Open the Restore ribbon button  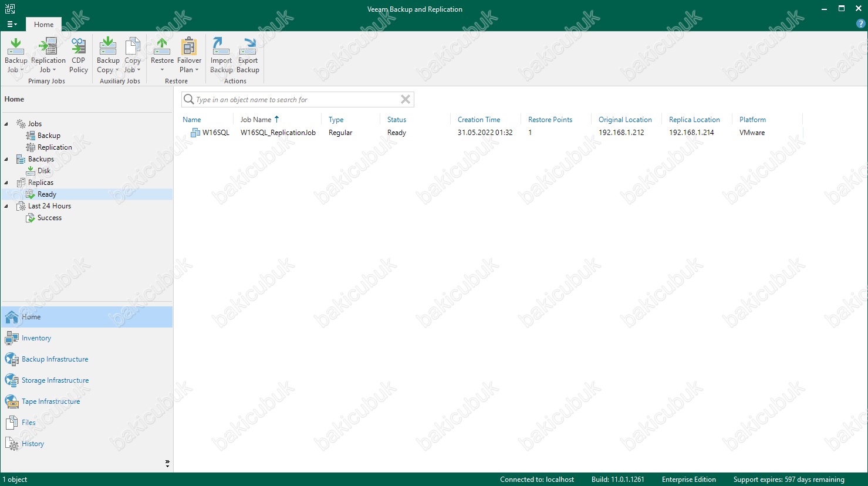[162, 55]
